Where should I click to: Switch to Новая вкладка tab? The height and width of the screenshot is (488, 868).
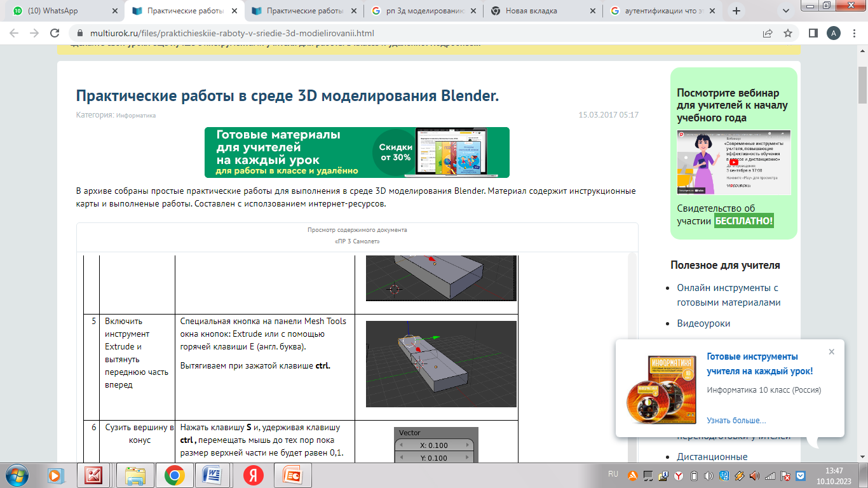(x=543, y=11)
